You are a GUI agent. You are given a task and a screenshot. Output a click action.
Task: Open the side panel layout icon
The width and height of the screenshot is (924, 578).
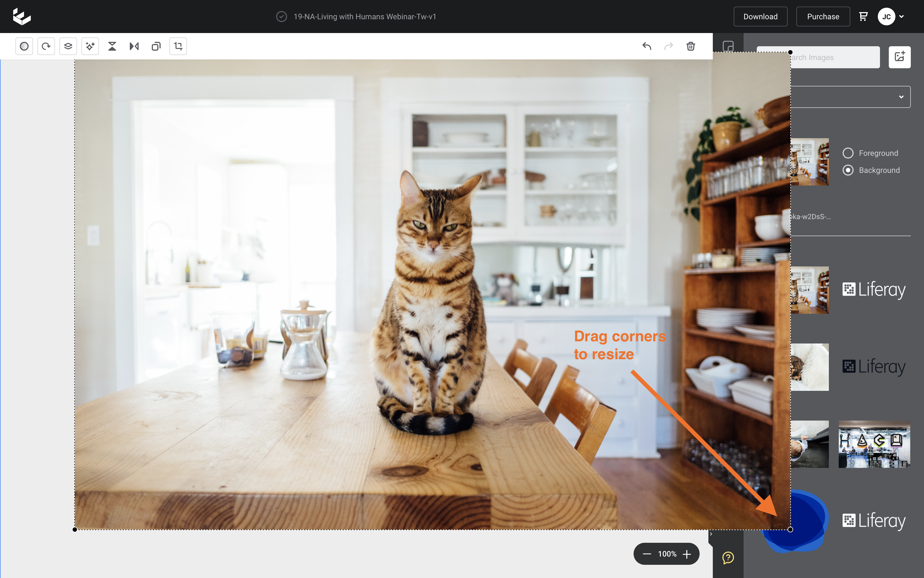728,46
